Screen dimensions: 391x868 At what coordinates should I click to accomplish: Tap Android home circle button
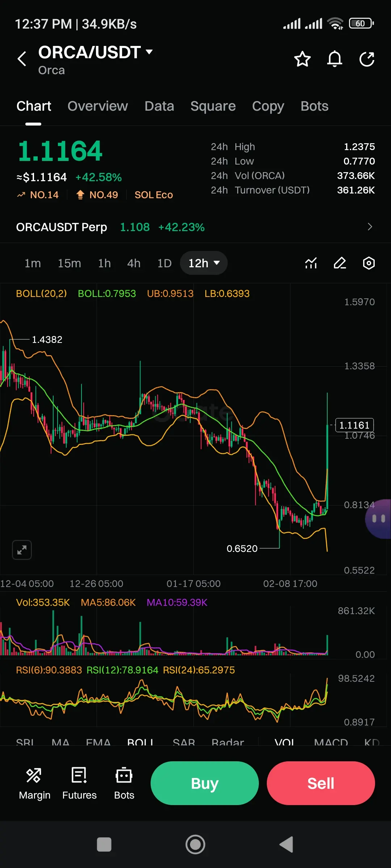pos(195,844)
